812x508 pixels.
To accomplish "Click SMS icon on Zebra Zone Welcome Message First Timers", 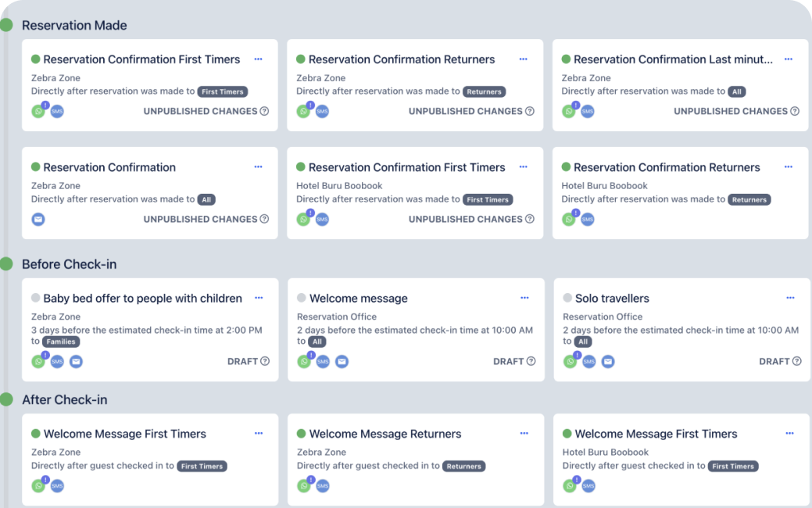I will pyautogui.click(x=57, y=486).
